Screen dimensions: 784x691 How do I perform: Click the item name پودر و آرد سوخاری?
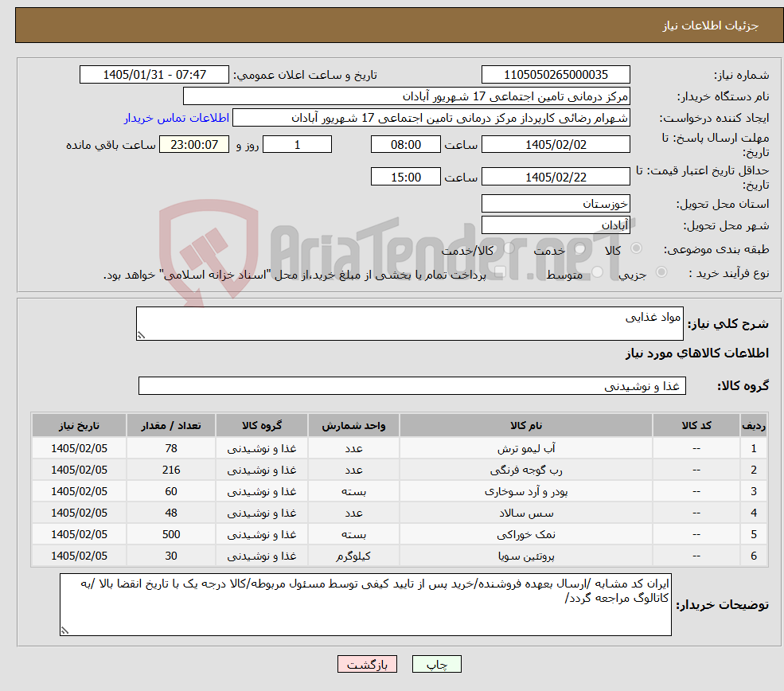point(526,491)
